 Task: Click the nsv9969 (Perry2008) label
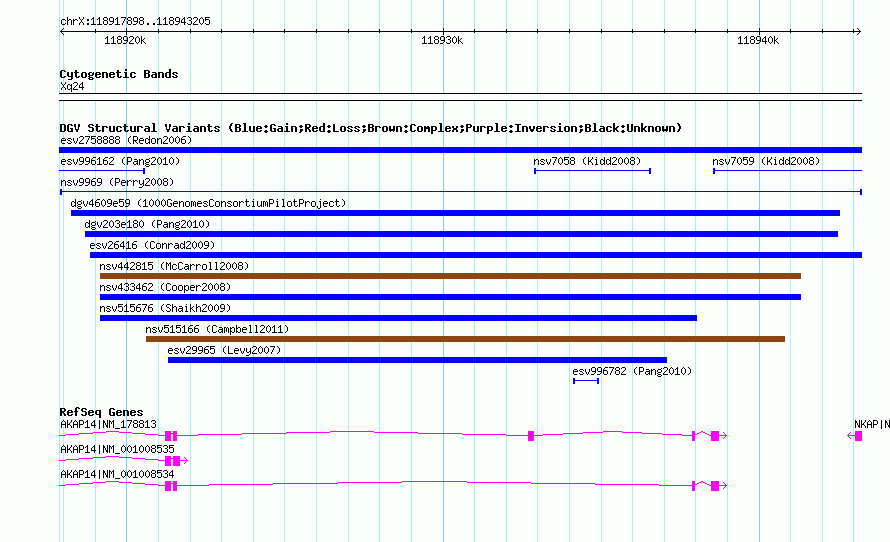pos(117,182)
